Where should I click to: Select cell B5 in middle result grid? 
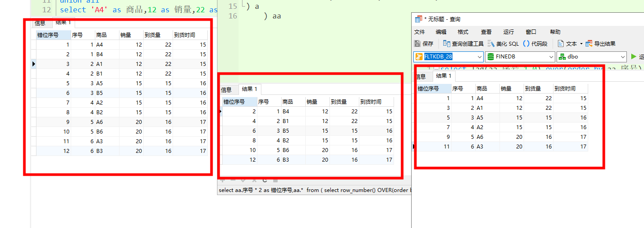tap(293, 131)
